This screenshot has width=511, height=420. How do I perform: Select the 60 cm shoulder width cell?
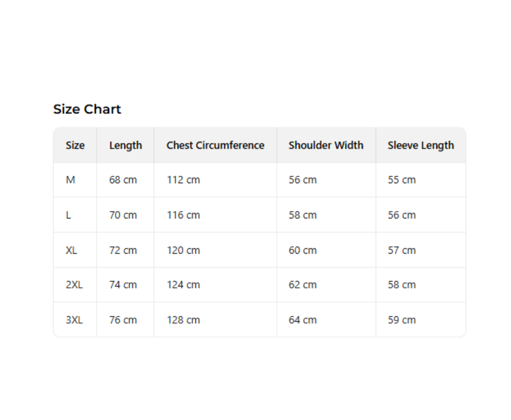(x=303, y=250)
